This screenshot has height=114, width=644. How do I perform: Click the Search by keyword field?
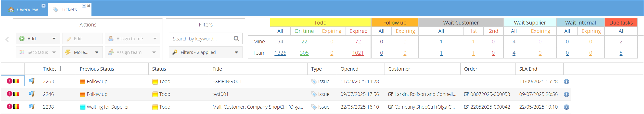point(201,39)
